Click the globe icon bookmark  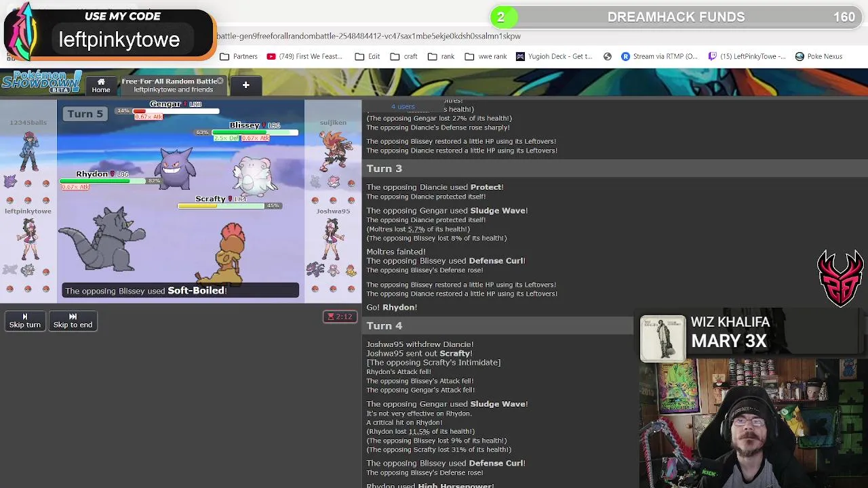608,56
